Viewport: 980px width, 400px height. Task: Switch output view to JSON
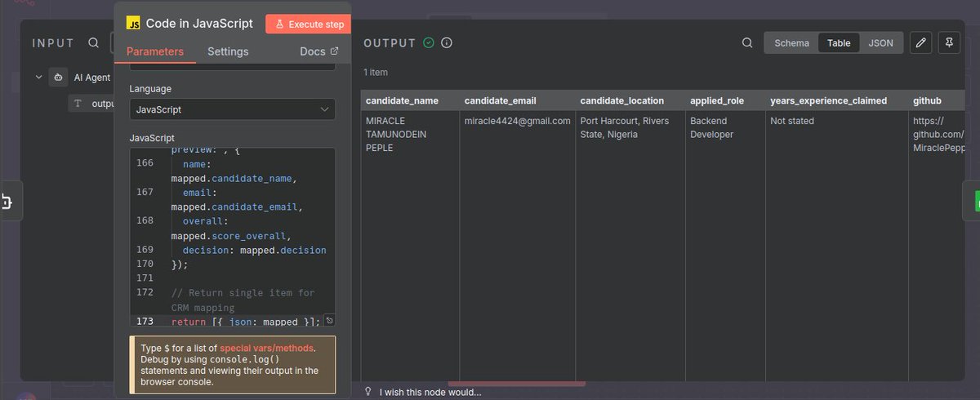(x=880, y=43)
